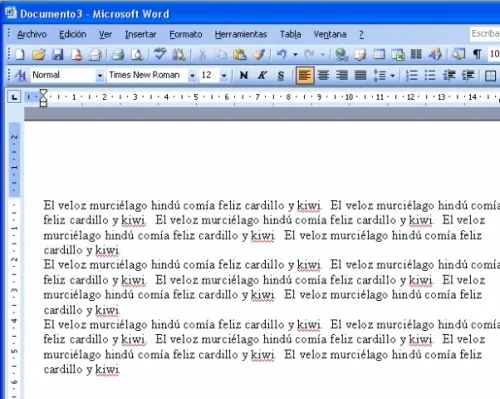Decrease the paragraph indent
This screenshot has height=399, width=500.
[x=449, y=75]
